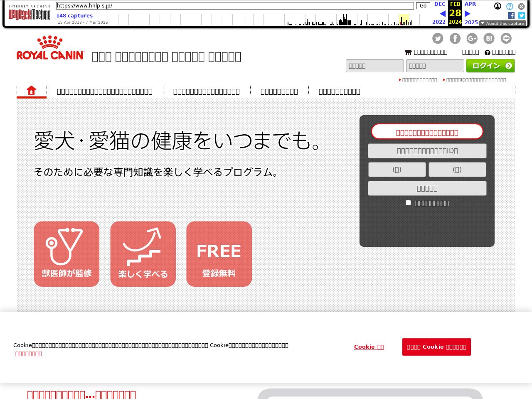Screen dimensions: 532x399
Task: Open the Cookie settings link
Action: pos(369,347)
